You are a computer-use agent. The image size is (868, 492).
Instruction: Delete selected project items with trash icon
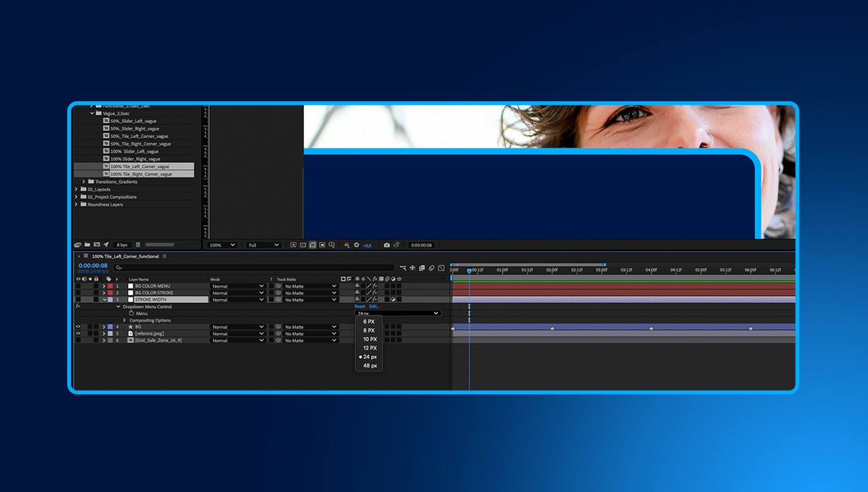coord(137,245)
